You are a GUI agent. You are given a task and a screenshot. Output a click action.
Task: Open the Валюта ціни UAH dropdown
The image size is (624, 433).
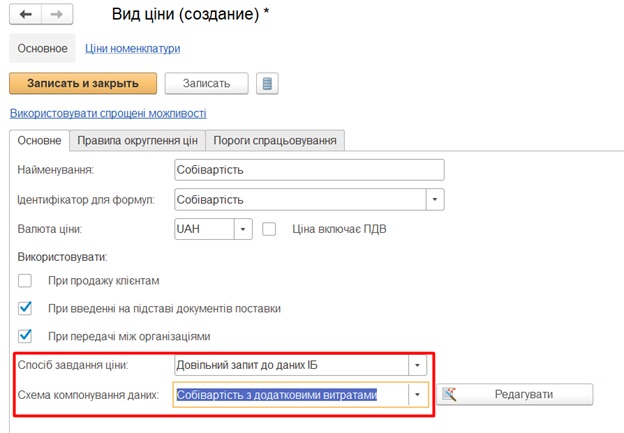point(243,229)
